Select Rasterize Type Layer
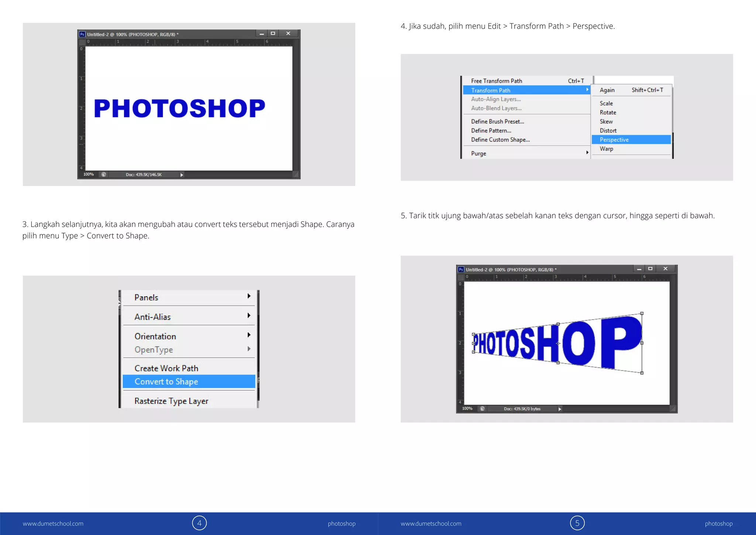 (x=171, y=401)
